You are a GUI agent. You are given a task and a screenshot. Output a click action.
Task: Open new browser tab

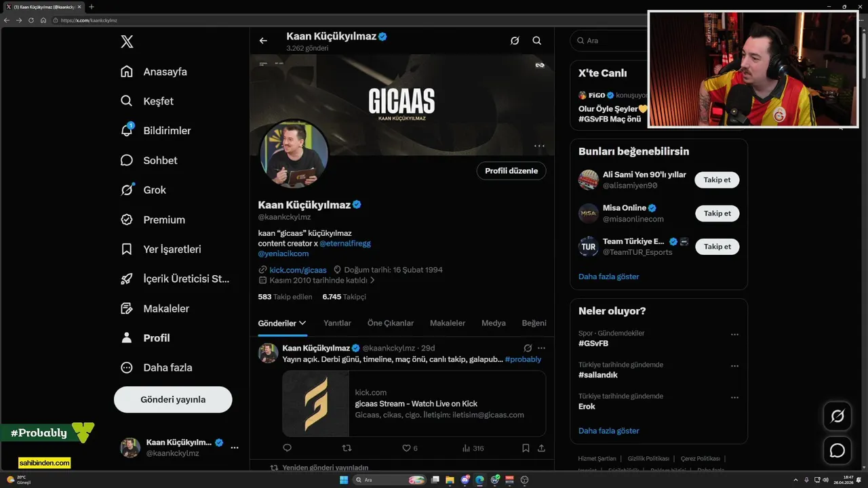pos(92,7)
